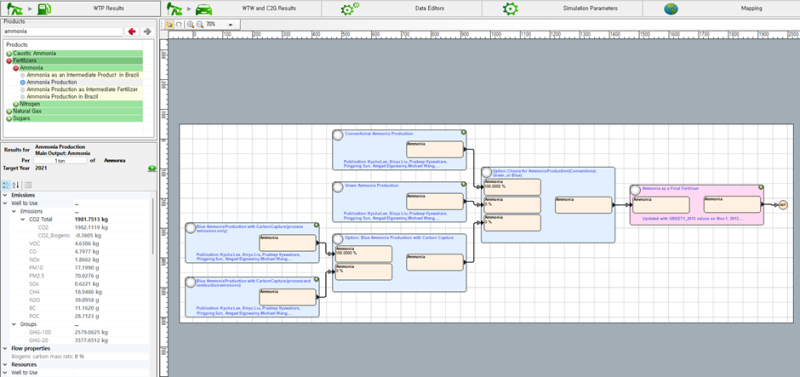This screenshot has width=800, height=377.
Task: Click the zoom in magnifier
Action: pyautogui.click(x=190, y=24)
